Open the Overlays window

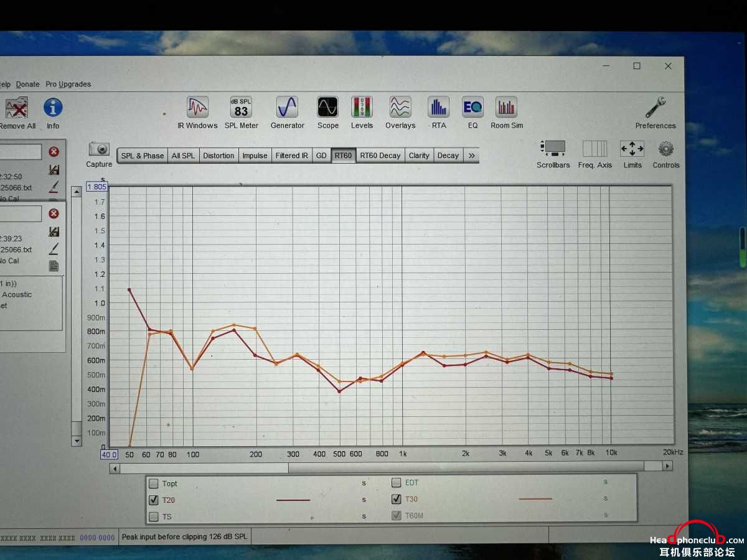[x=400, y=113]
